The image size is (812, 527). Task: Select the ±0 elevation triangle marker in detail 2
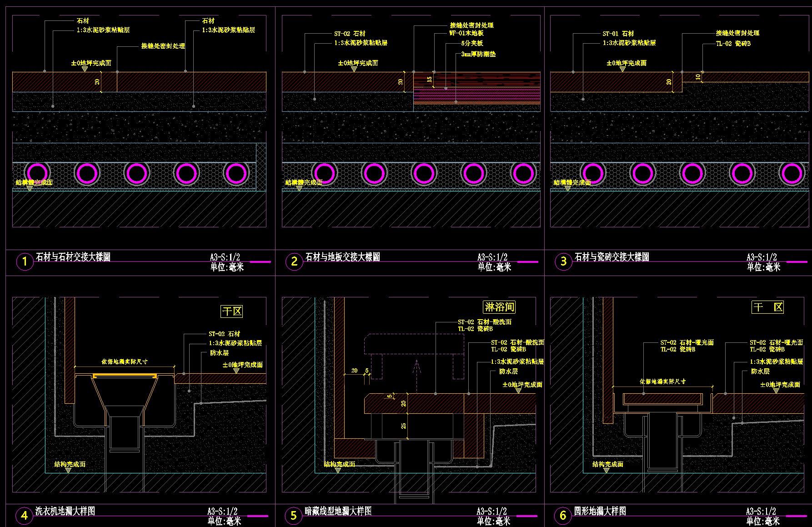(354, 69)
